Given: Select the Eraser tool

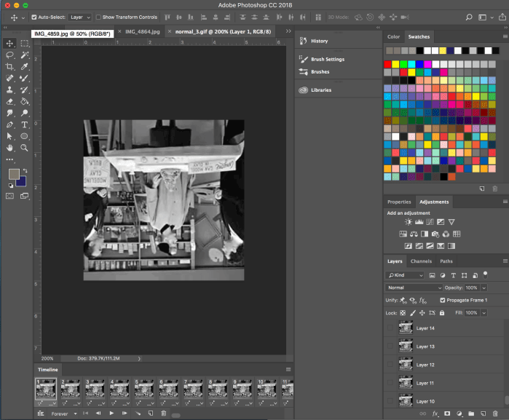Looking at the screenshot, I should [9, 102].
